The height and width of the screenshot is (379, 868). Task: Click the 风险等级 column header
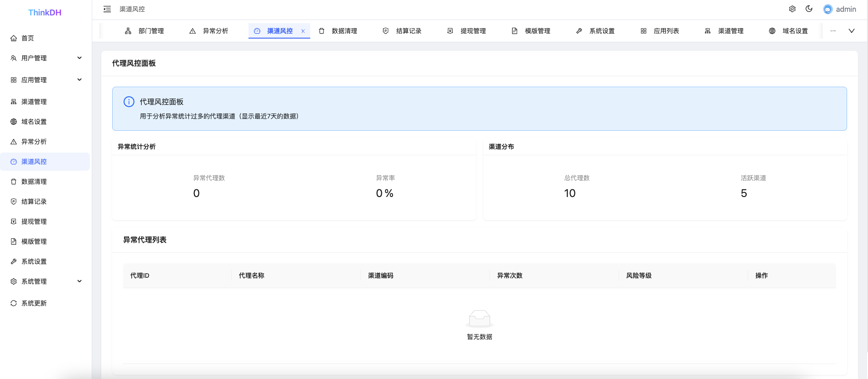pos(639,276)
